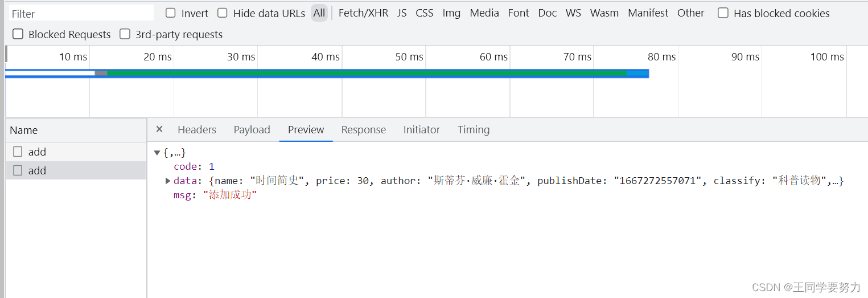The width and height of the screenshot is (868, 298).
Task: Check Has blocked cookies option
Action: [x=723, y=13]
